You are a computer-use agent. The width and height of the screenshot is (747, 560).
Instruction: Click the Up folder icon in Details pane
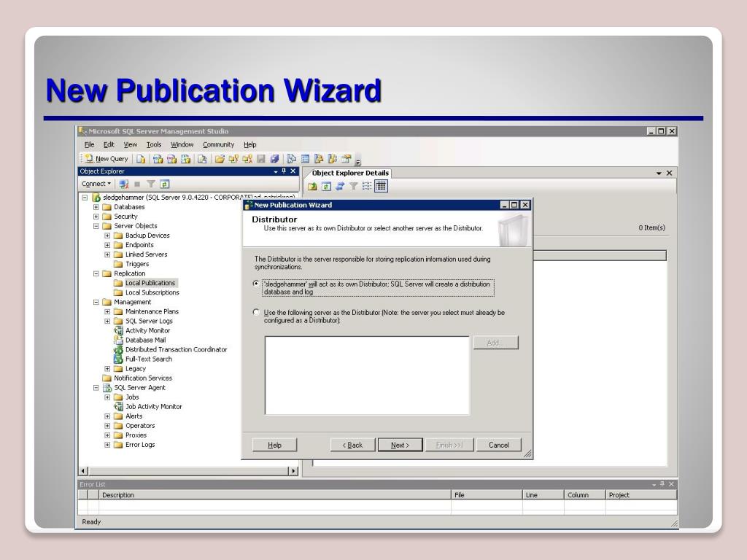312,186
